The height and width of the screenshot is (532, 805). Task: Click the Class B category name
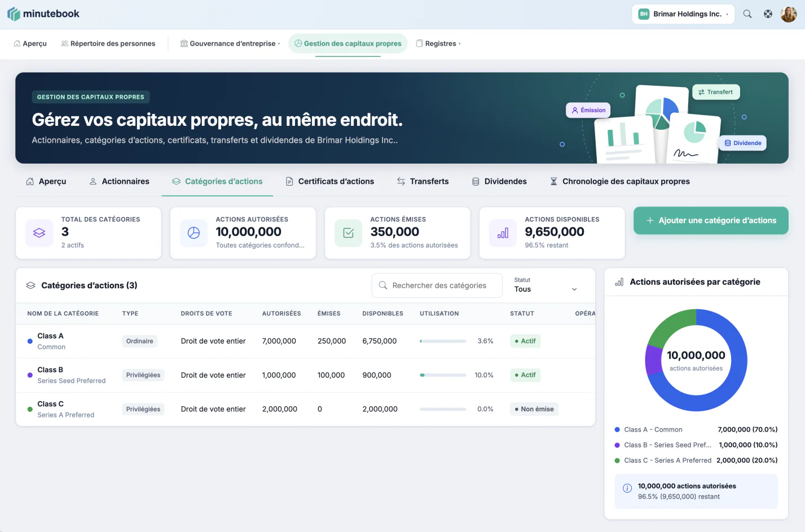(50, 370)
